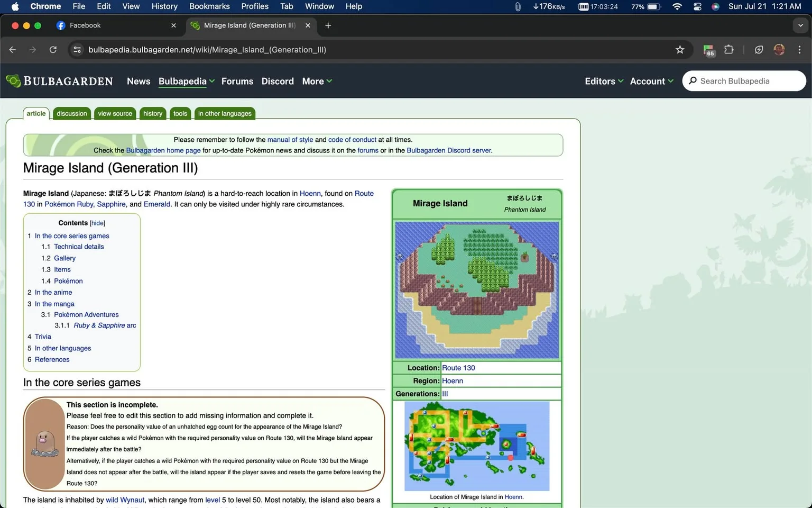Open the Extensions puzzle icon
This screenshot has width=812, height=508.
coord(728,50)
